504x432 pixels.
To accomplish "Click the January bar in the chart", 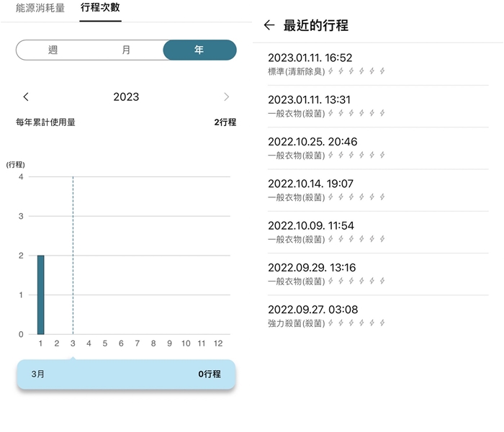I will pos(40,294).
